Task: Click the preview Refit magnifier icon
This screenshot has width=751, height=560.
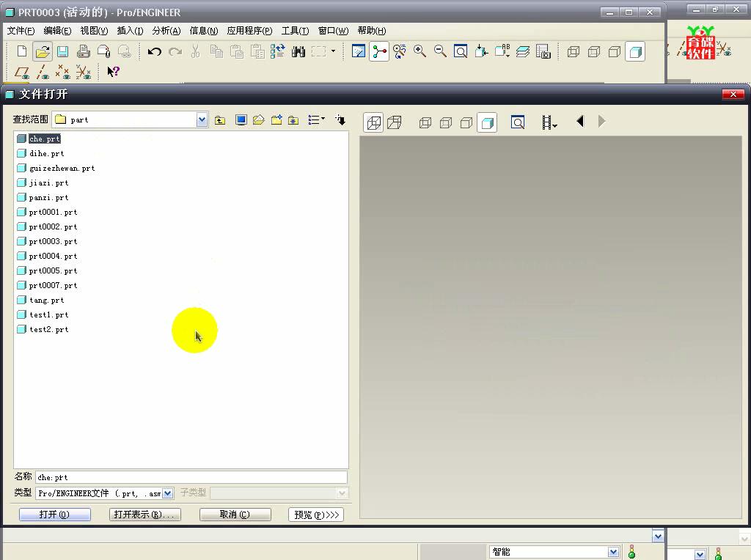Action: pyautogui.click(x=518, y=122)
